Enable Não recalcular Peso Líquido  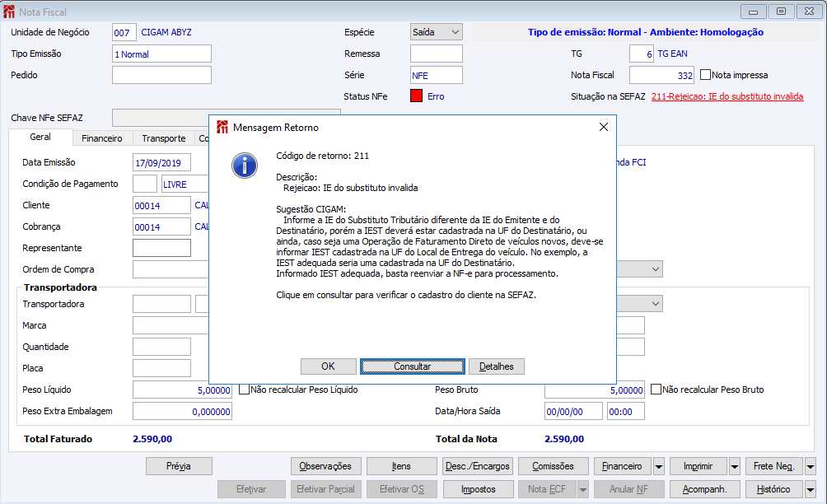pos(244,390)
